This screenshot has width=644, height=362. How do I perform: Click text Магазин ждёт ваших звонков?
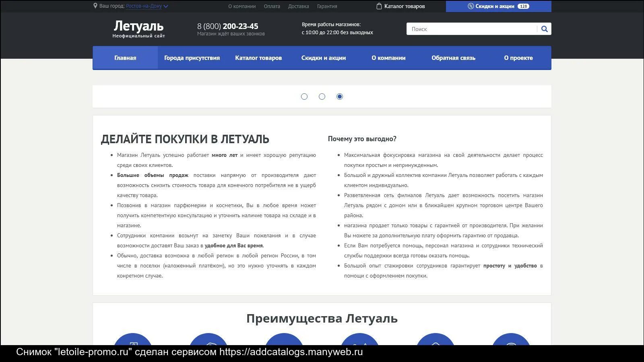[231, 34]
